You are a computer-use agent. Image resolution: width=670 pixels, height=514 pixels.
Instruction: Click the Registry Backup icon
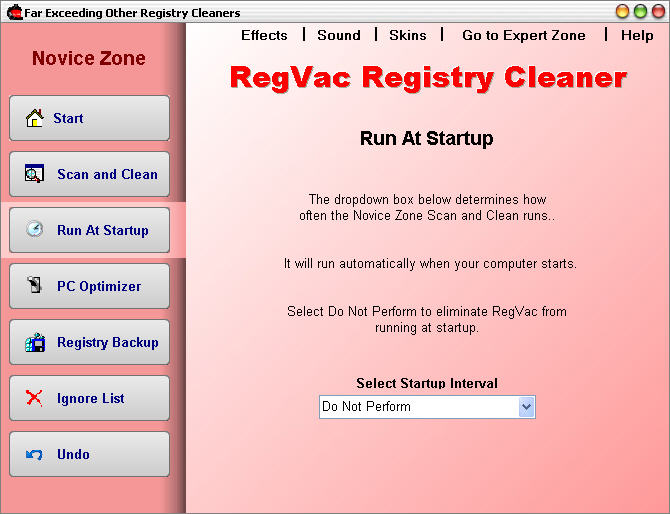35,343
